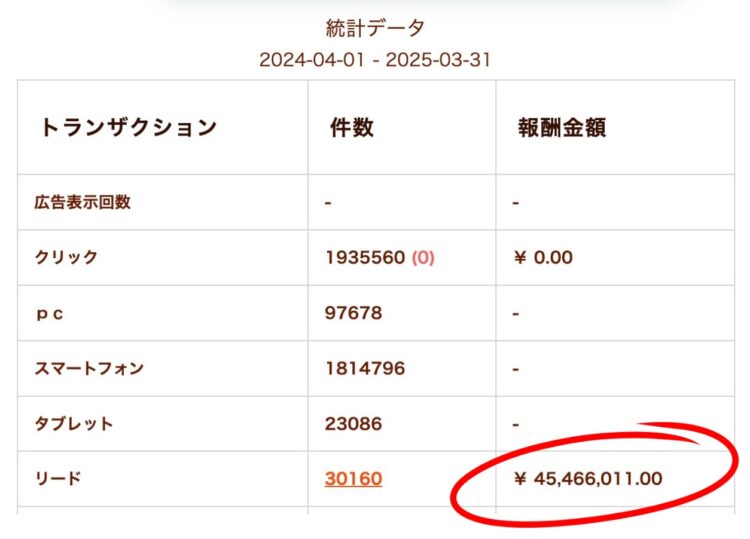Click the 件数 column header
Viewport: 750px width, 539px height.
[351, 128]
